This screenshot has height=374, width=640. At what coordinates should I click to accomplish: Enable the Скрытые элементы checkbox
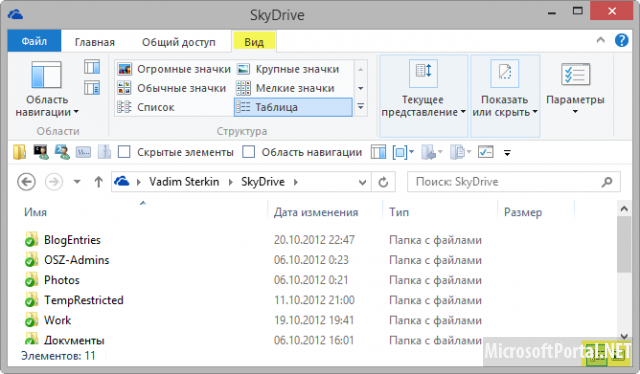click(x=124, y=152)
